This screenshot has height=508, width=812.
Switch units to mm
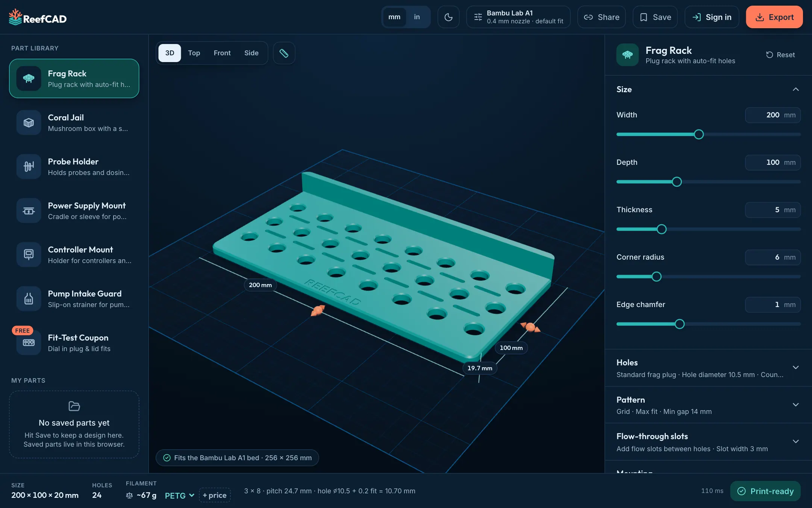pos(394,17)
